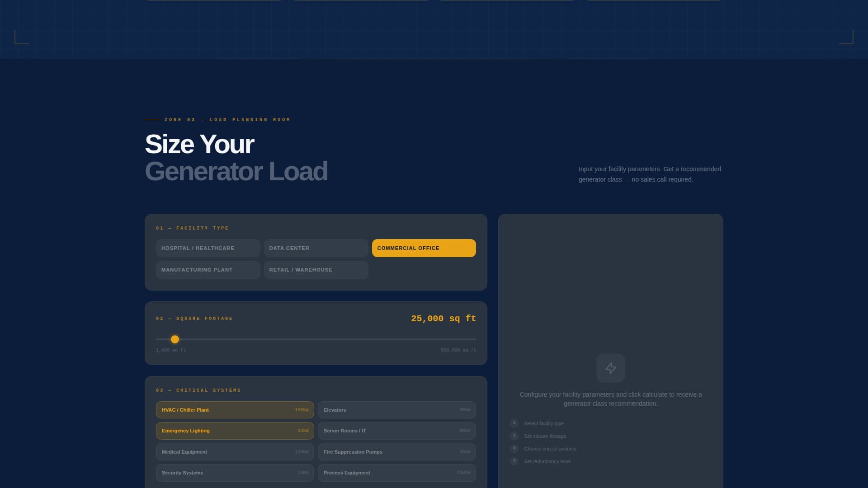
Task: Enable the Server Rooms / IT system
Action: pos(396,431)
